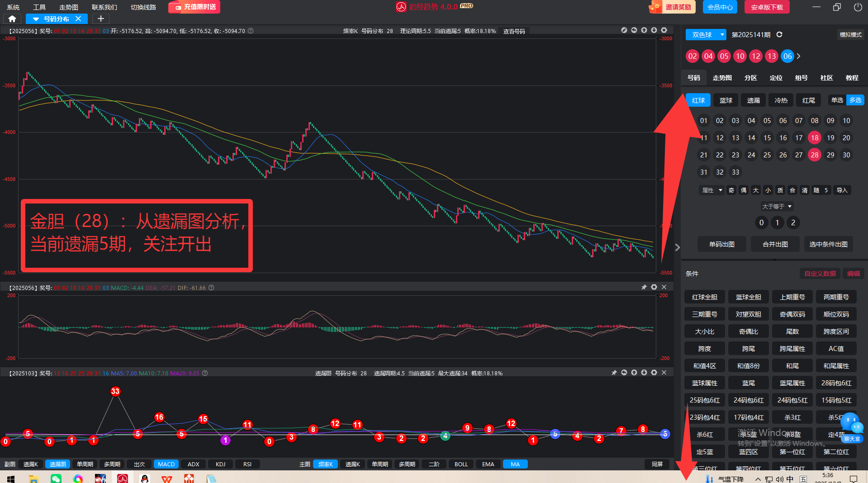Click the 红球全胆 condition button

click(704, 297)
